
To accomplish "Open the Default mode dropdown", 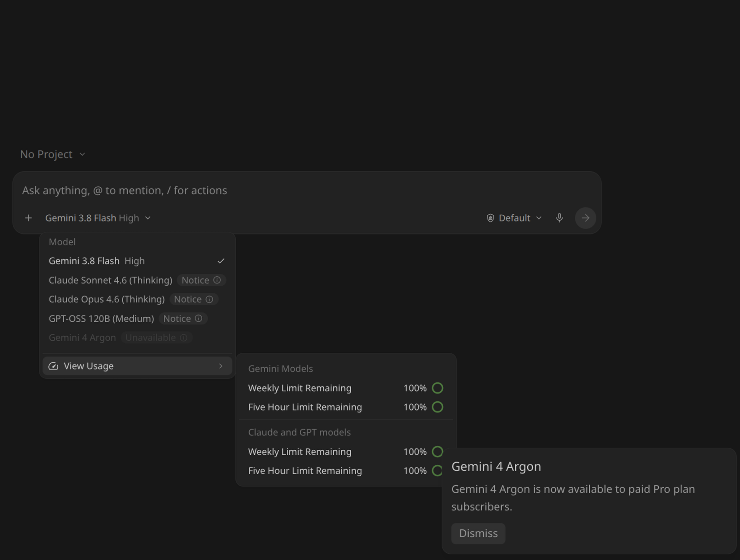I will click(514, 218).
